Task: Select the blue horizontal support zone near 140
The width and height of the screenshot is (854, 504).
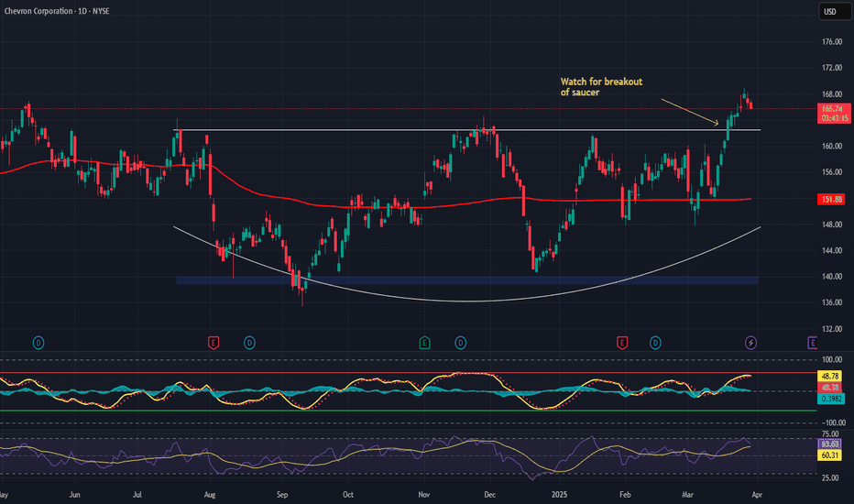Action: point(466,280)
